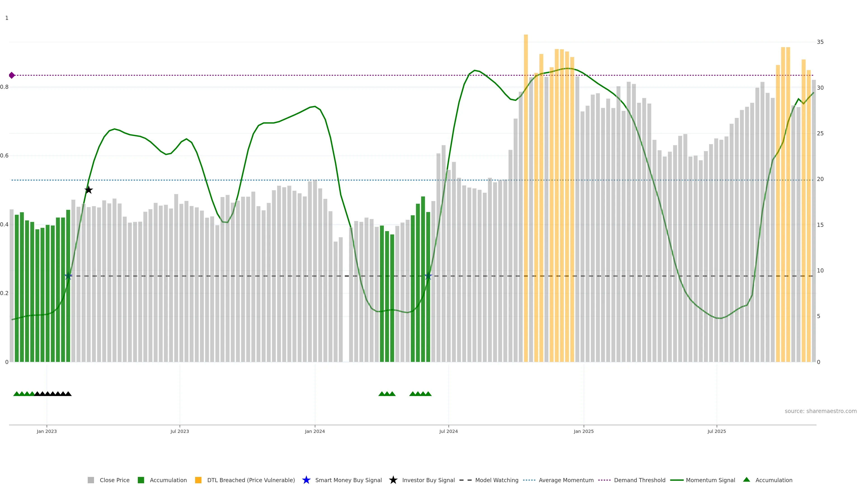Click the Model Watching dashed line legend icon
This screenshot has width=868, height=488.
pos(465,480)
